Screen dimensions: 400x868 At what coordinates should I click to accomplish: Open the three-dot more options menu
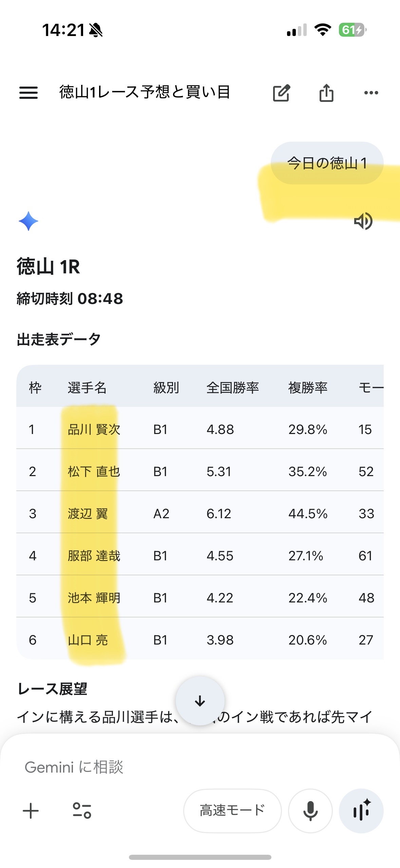(371, 93)
